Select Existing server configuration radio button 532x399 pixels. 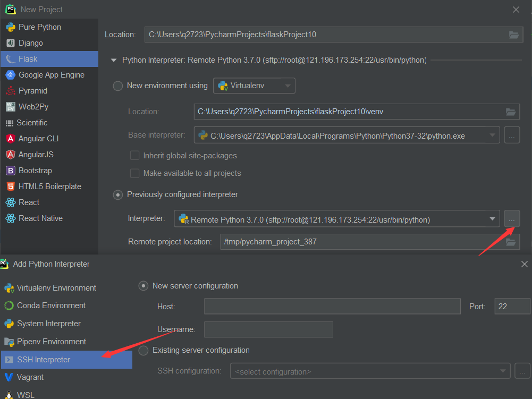(143, 351)
